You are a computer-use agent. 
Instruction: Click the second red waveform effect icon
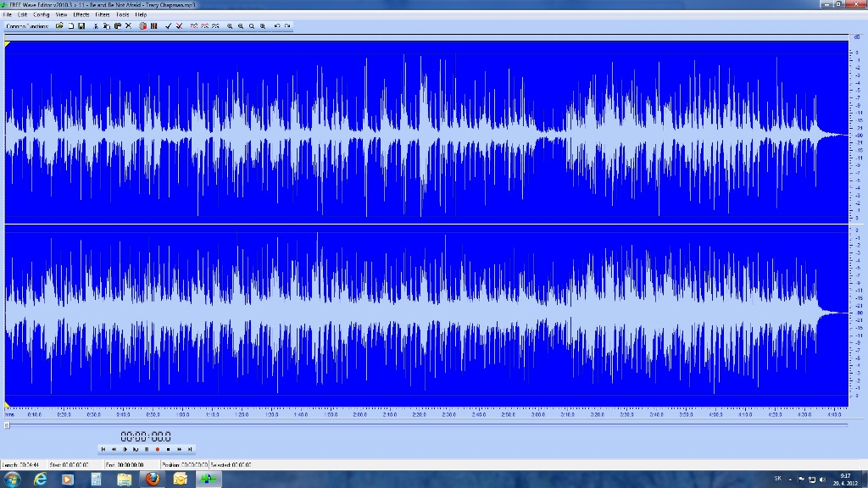(205, 26)
